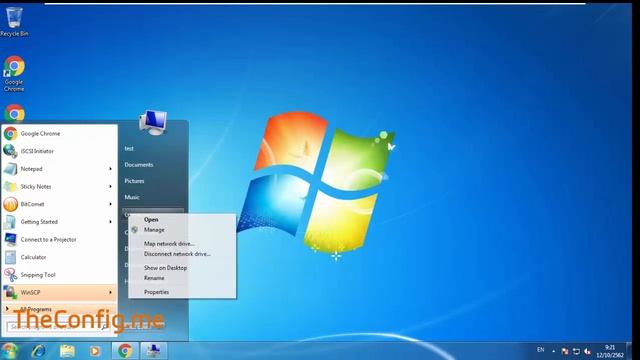Viewport: 640px width, 360px height.
Task: Open the taskbar clock and date
Action: click(610, 351)
